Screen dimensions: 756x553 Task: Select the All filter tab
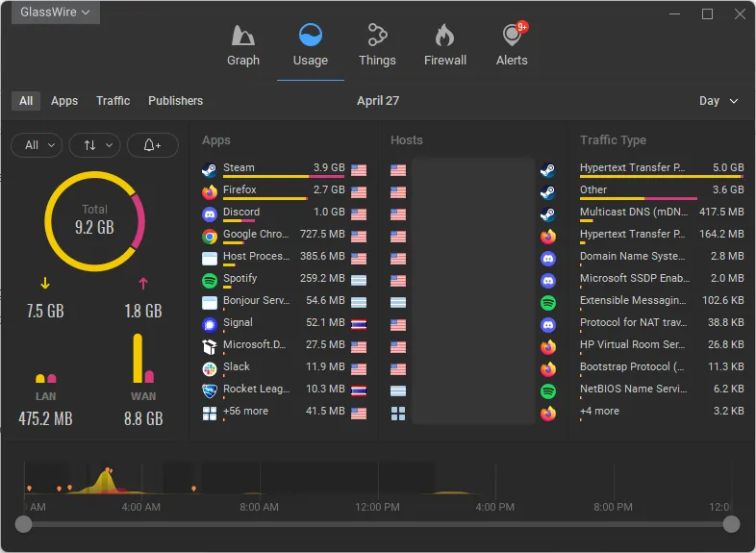26,101
